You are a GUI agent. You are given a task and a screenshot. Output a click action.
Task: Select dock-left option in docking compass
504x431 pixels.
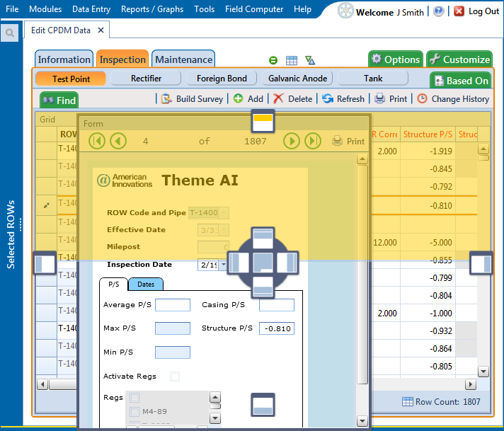point(239,263)
